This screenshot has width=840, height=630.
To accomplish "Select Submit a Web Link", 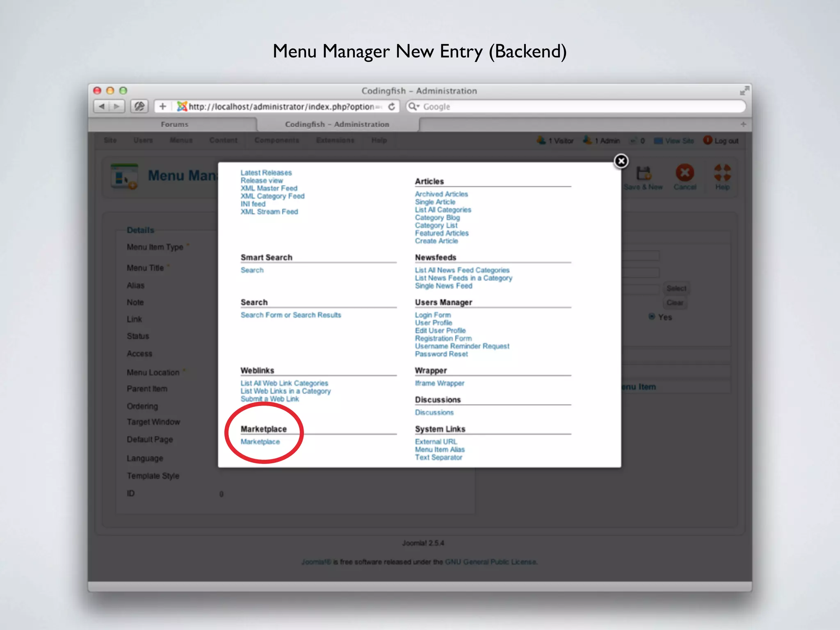I will (270, 399).
